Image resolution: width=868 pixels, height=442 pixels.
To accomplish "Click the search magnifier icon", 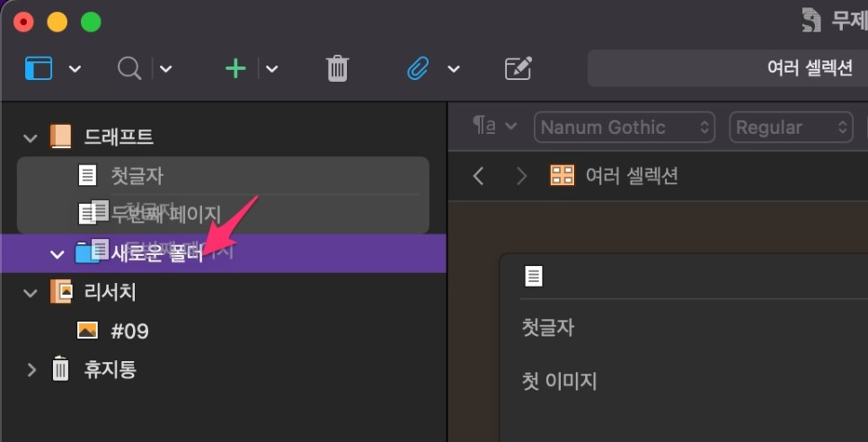I will coord(129,68).
